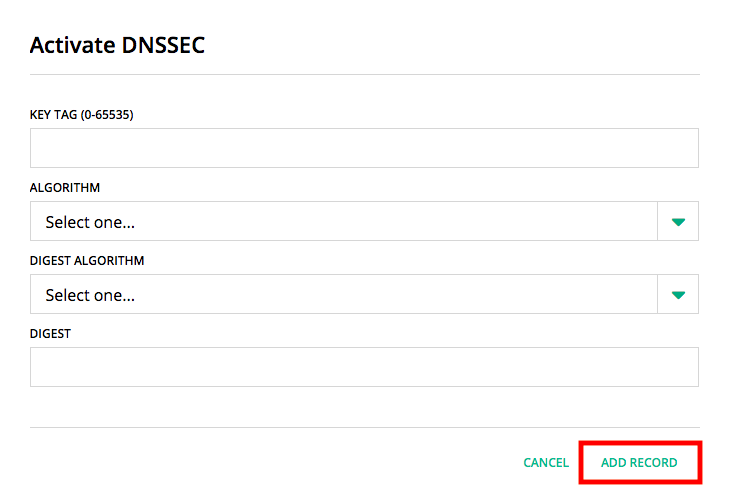Click the "DIGEST" field label
Viewport: 729px width, 497px height.
(50, 334)
